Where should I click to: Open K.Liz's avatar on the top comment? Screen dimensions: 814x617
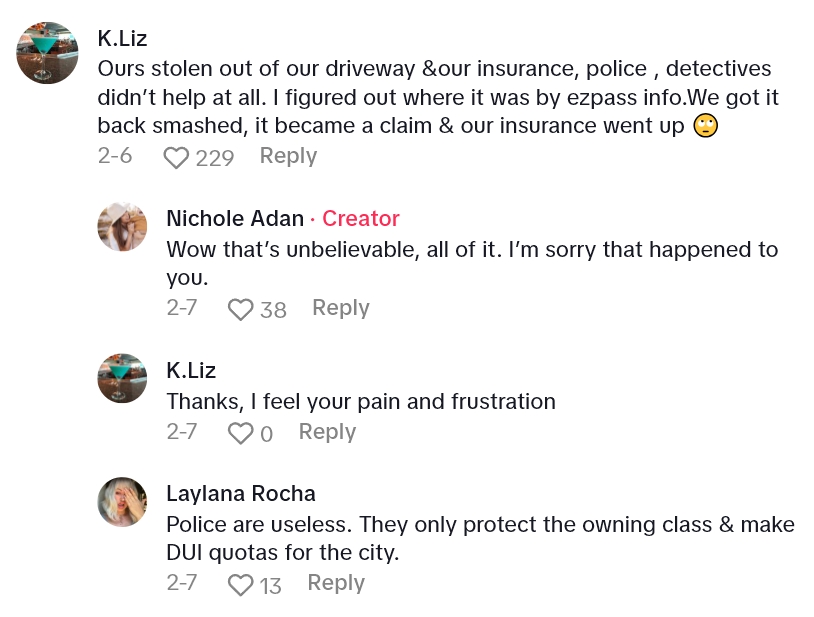(x=47, y=53)
